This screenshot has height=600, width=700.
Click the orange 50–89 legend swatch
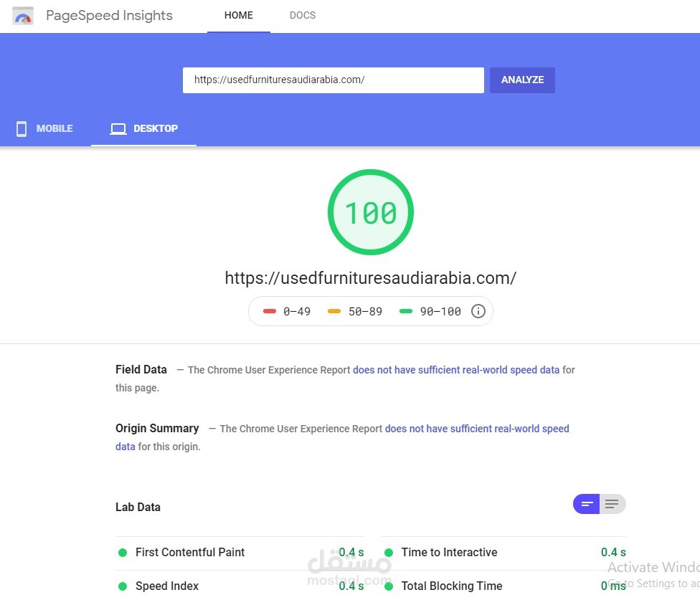334,311
